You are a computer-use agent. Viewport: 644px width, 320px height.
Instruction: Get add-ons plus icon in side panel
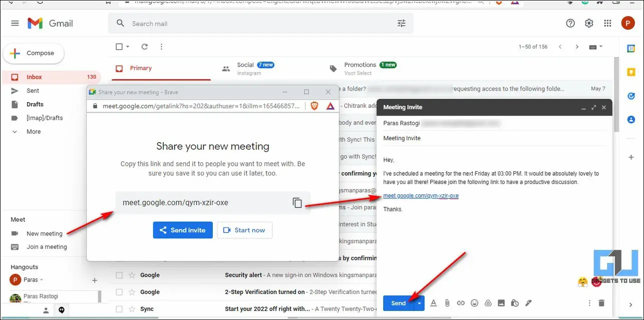point(631,157)
